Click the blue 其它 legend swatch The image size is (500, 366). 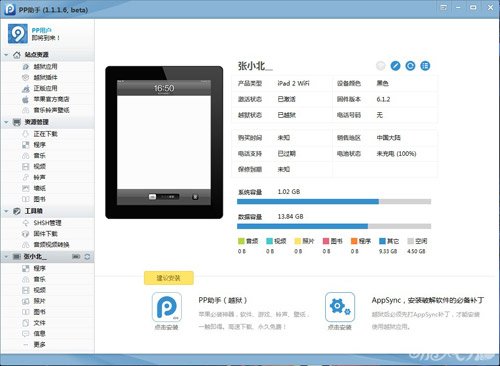(382, 241)
